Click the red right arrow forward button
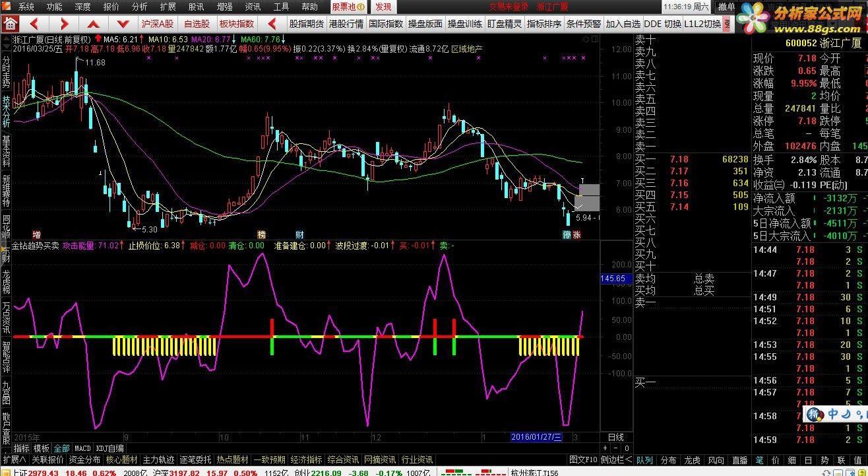 (64, 24)
